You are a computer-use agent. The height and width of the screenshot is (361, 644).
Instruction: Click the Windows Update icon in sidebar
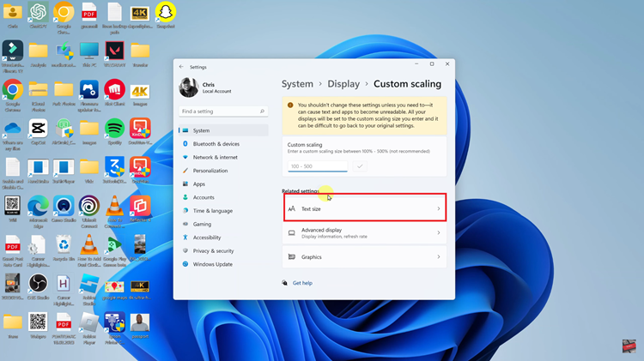tap(185, 264)
